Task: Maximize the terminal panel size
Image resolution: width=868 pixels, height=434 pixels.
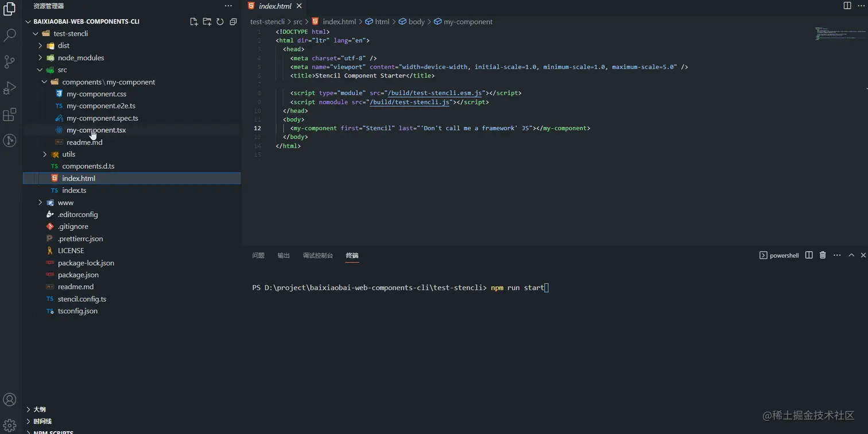Action: tap(851, 255)
